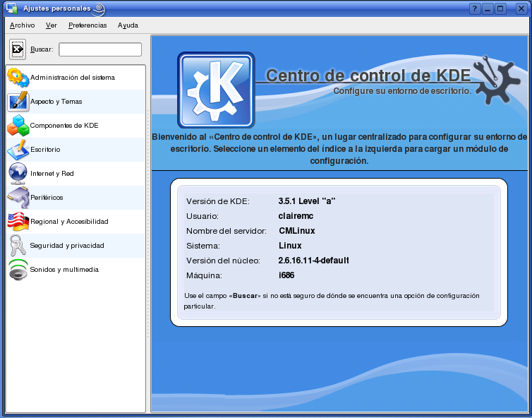Select the Aspecto y Temas paintbrush icon
This screenshot has width=532, height=418.
[x=18, y=101]
